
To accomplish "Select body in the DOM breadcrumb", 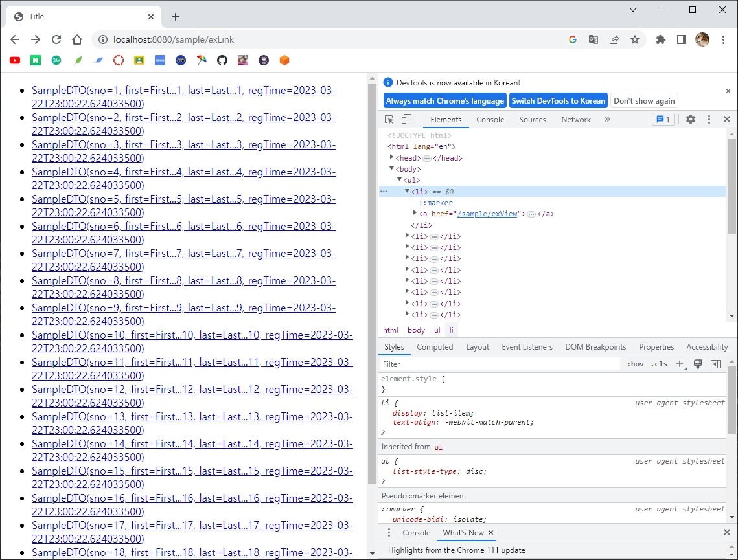I will click(x=416, y=330).
